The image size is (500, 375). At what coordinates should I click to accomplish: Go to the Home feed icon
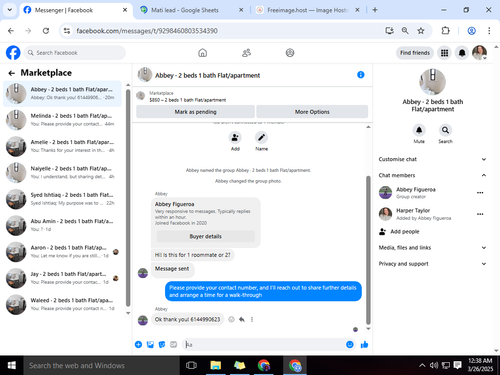click(x=202, y=53)
